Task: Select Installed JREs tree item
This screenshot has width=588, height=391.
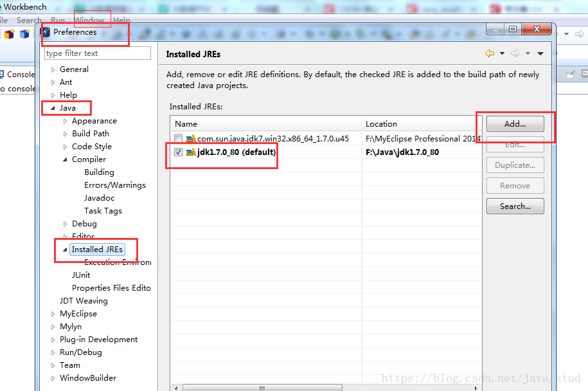Action: click(97, 250)
